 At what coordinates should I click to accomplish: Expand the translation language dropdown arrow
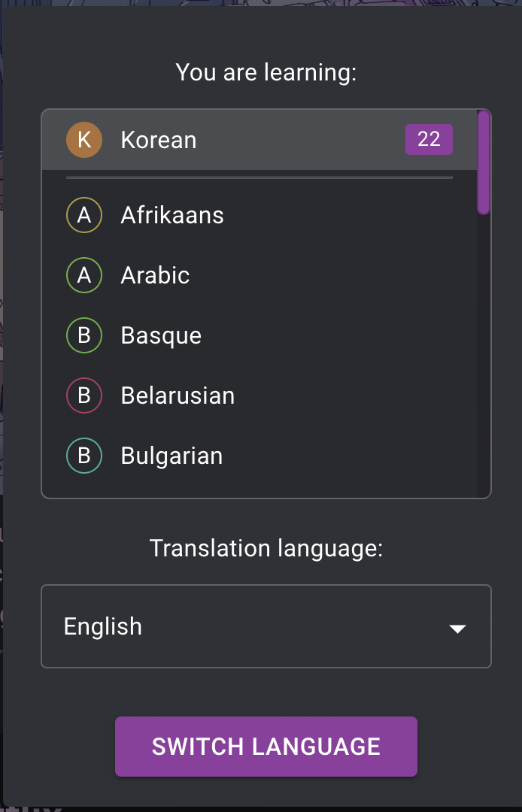click(x=457, y=629)
